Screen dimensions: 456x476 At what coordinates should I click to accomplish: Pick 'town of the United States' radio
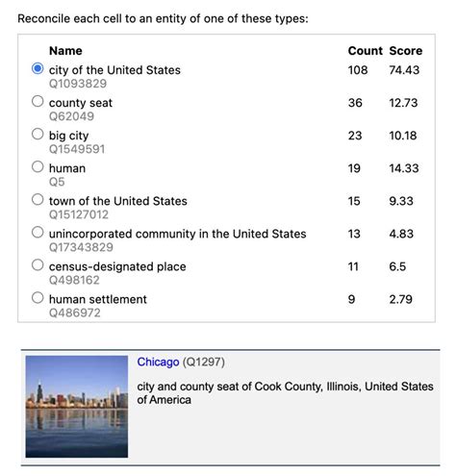coord(38,199)
